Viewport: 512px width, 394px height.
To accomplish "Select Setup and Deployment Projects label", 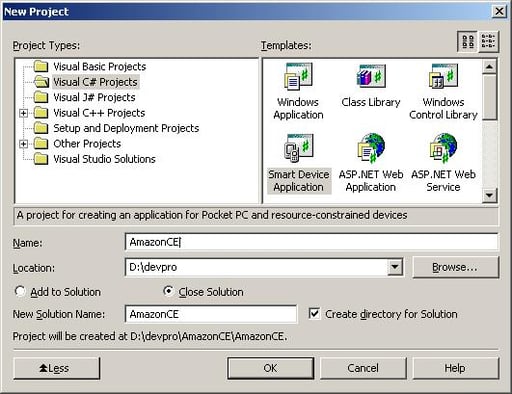I will pyautogui.click(x=126, y=128).
